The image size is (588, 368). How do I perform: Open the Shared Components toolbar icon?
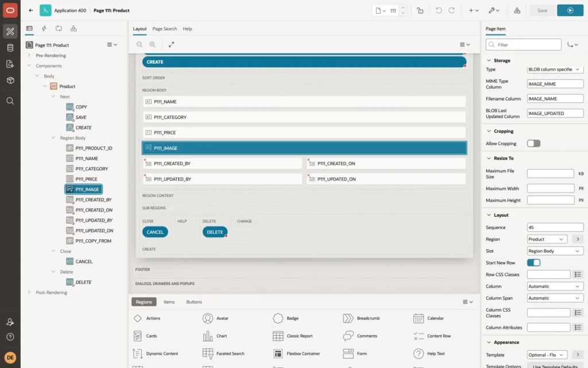point(517,10)
